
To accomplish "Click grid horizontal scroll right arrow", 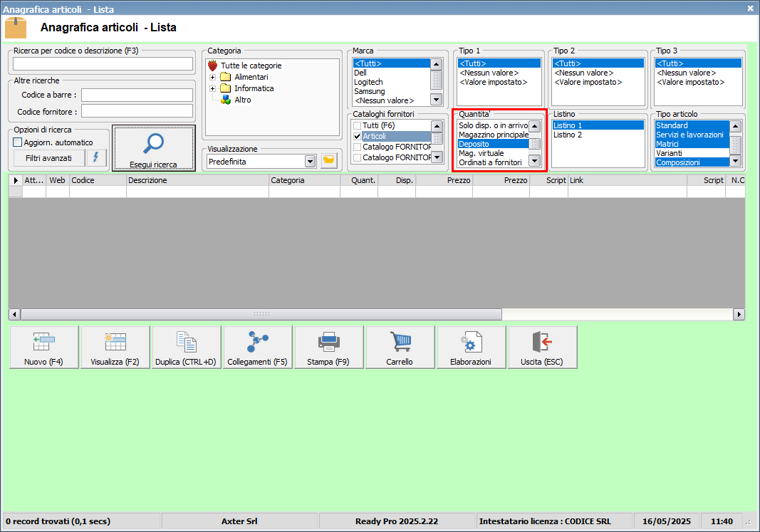I will [x=739, y=315].
